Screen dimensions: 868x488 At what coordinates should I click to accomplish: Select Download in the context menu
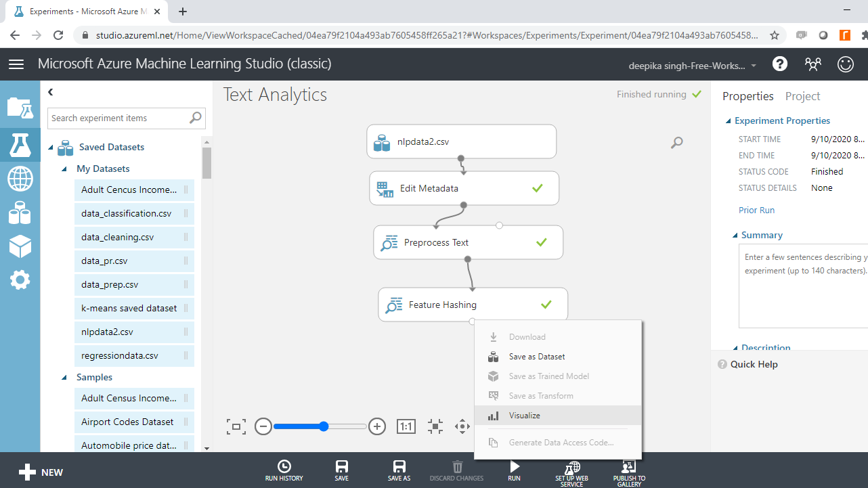click(558, 337)
